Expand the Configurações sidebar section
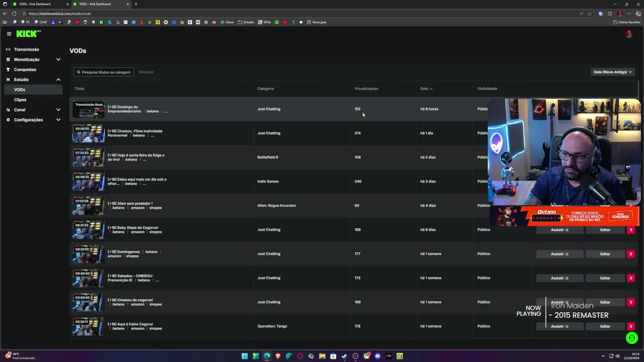This screenshot has width=644, height=362. (33, 120)
